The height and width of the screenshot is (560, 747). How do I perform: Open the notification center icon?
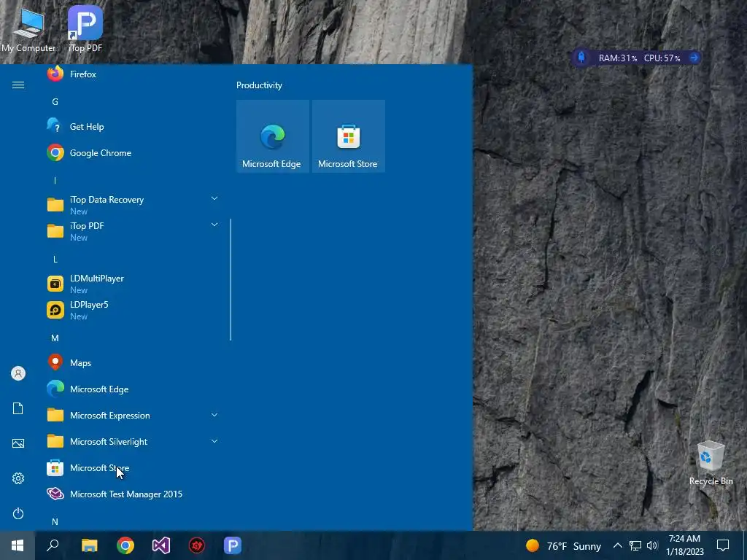[x=723, y=545]
